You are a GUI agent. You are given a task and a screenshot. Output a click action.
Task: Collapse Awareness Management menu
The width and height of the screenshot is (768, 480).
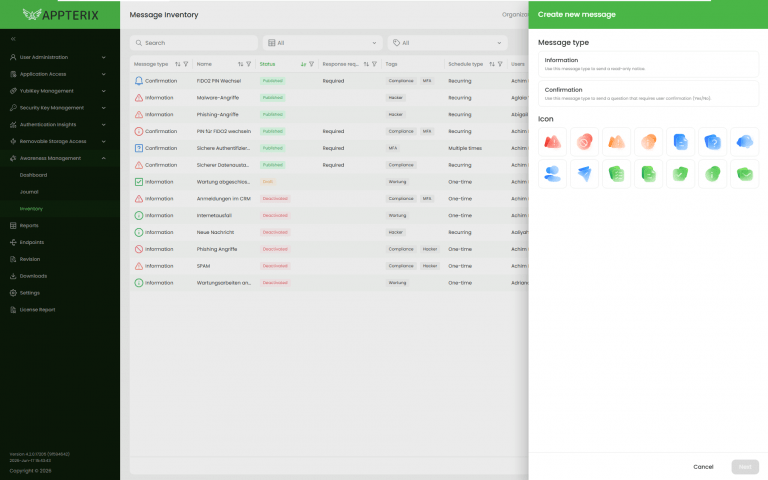click(x=60, y=158)
